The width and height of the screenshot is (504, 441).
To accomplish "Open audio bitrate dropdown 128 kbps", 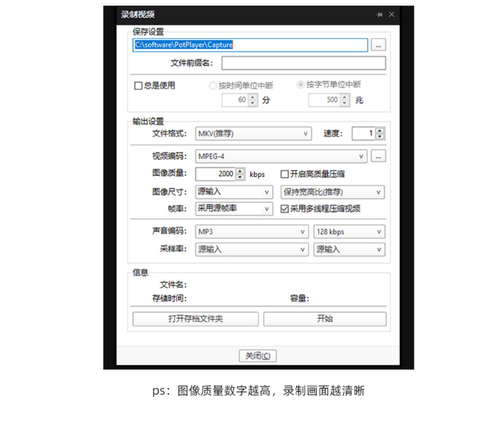I will tap(349, 232).
